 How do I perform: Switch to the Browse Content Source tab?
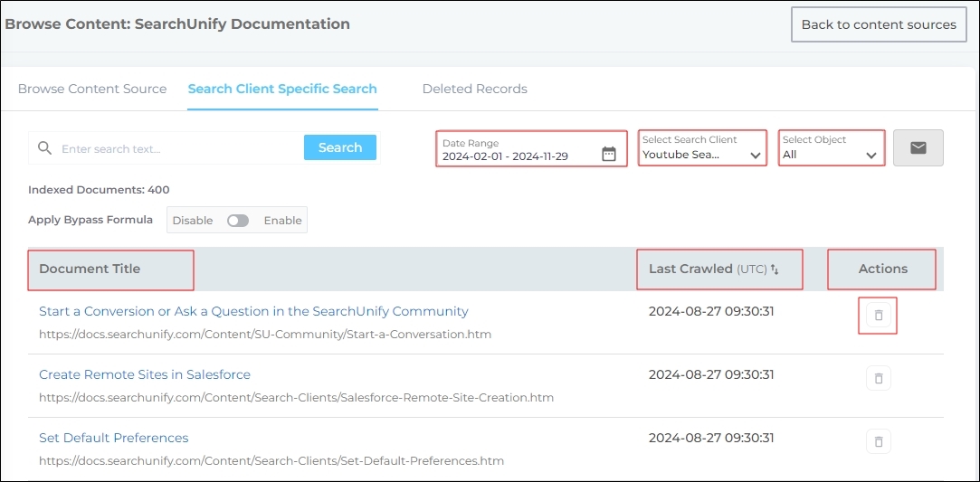coord(92,89)
